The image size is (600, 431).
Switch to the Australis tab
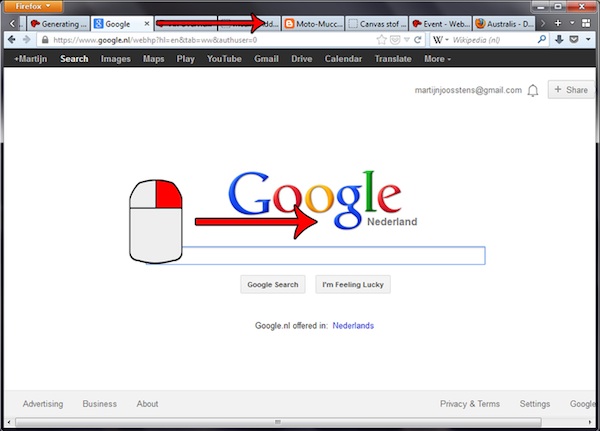[x=504, y=24]
